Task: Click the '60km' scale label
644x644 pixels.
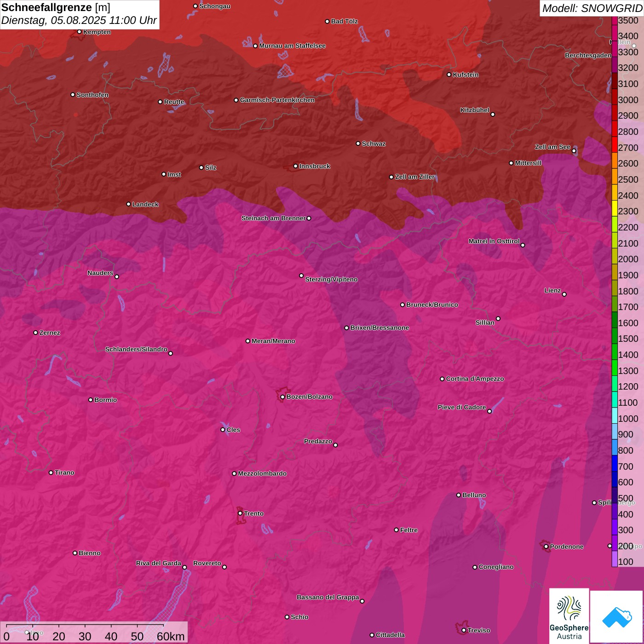Action: tap(171, 637)
